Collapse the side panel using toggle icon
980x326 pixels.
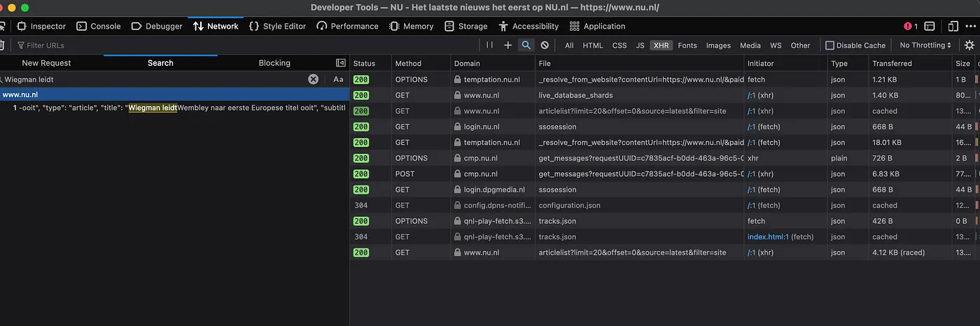[341, 63]
